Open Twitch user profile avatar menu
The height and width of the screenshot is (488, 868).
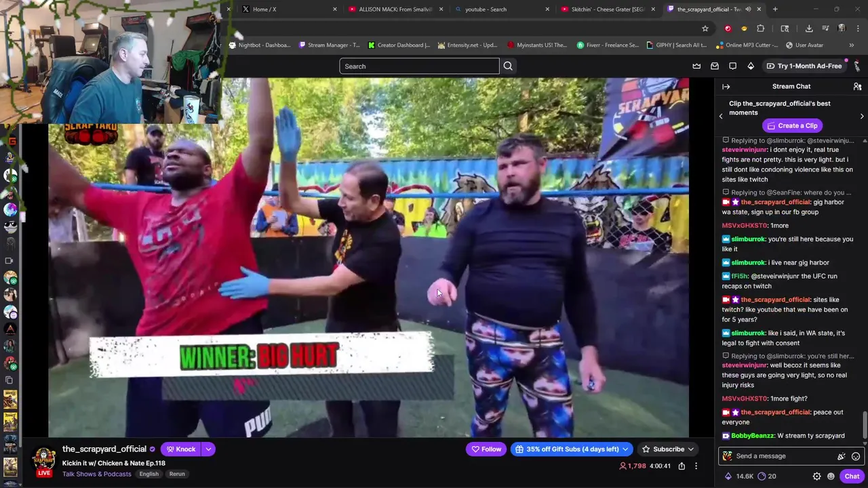(x=857, y=66)
